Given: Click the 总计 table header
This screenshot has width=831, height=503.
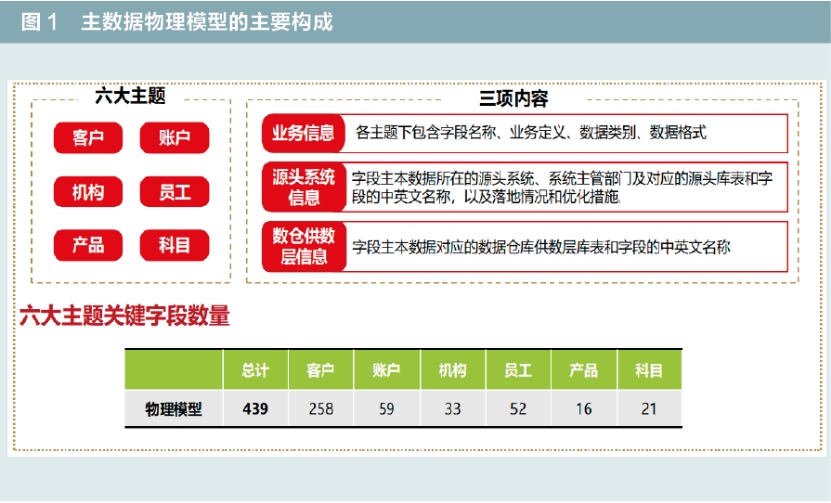Looking at the screenshot, I should click(255, 370).
